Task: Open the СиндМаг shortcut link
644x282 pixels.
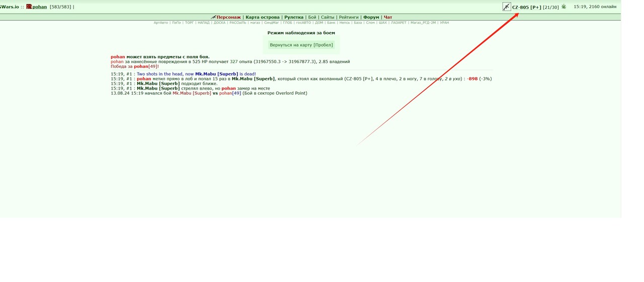Action: [x=271, y=23]
